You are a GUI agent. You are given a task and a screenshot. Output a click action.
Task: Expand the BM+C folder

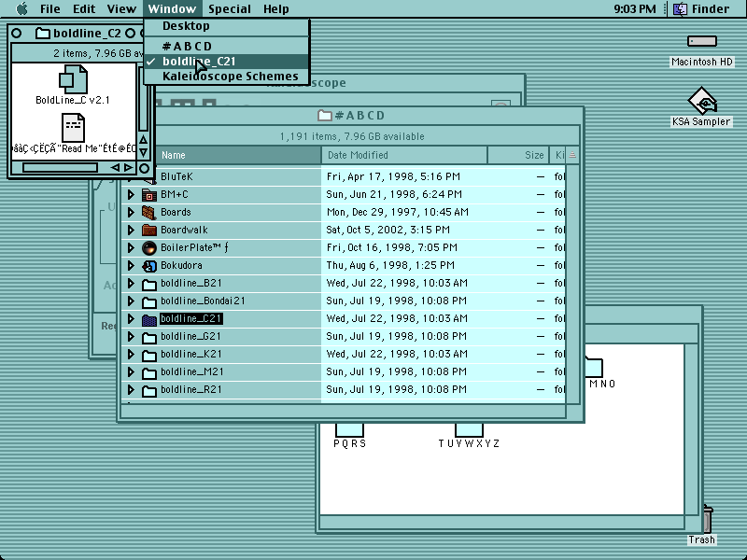(131, 195)
